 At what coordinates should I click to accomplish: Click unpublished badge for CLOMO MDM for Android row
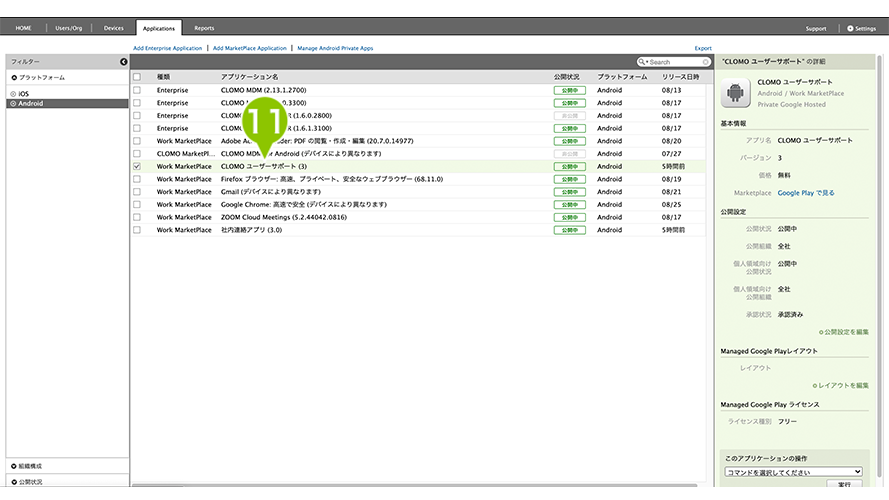[x=569, y=154]
